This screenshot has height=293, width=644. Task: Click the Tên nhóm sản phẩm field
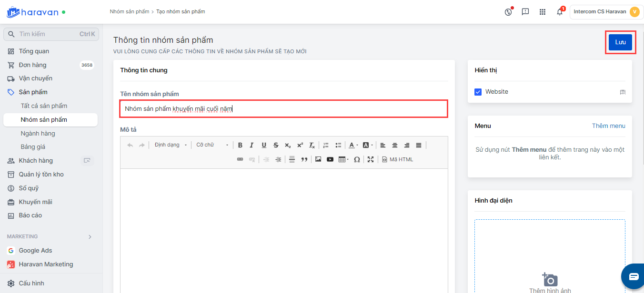(x=284, y=109)
